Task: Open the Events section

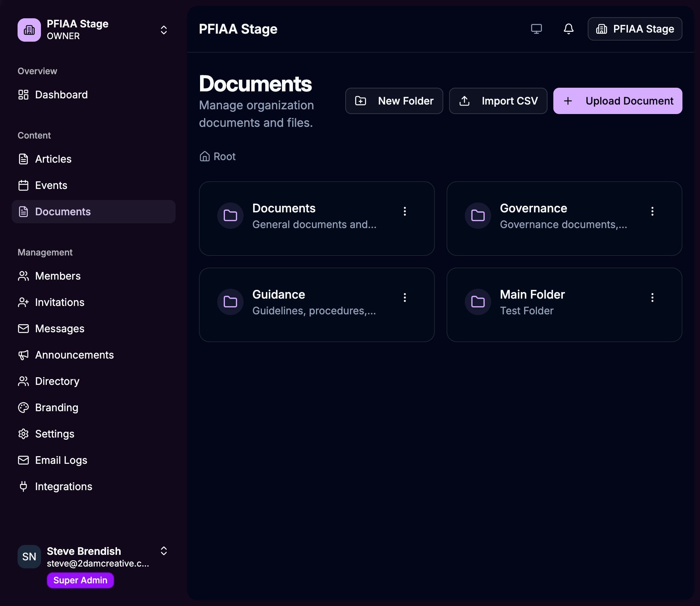Action: 94,185
